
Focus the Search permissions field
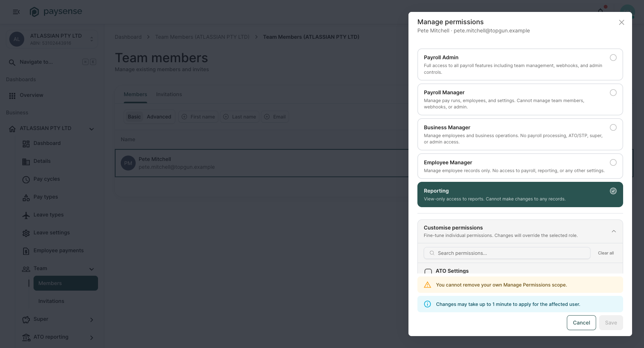pos(507,253)
